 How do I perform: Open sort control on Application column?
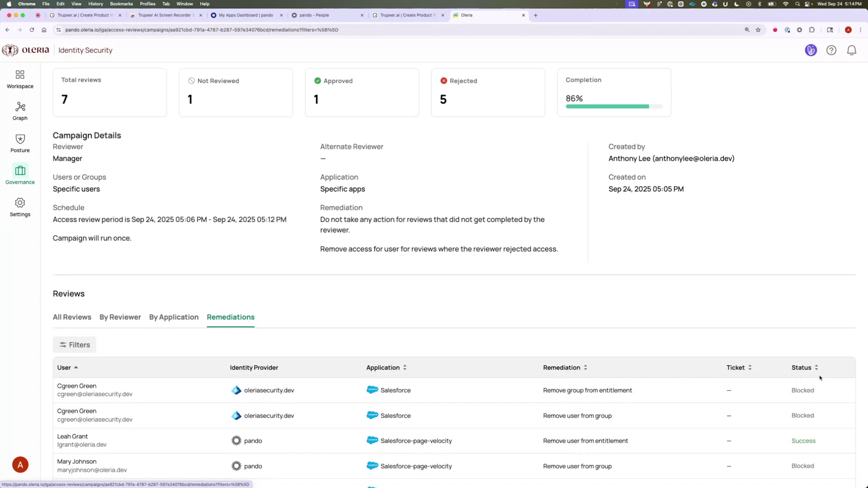tap(404, 367)
